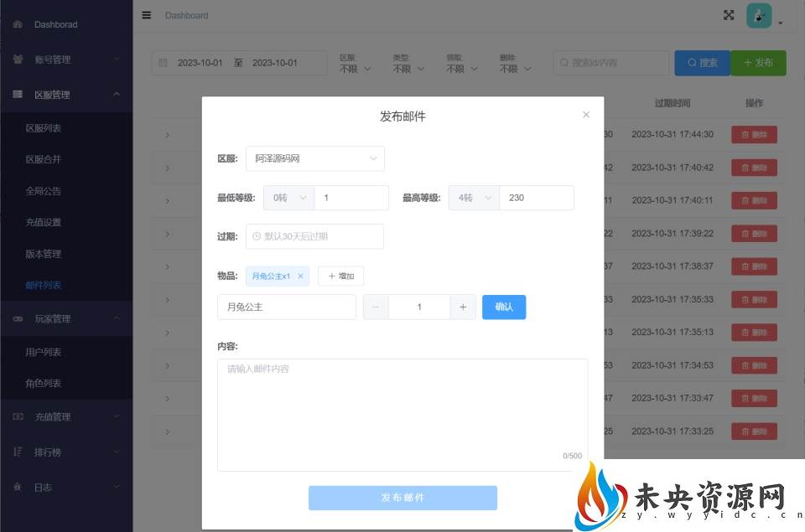Select 全局公告 in the sidebar
Viewport: 805px width, 532px height.
point(44,191)
